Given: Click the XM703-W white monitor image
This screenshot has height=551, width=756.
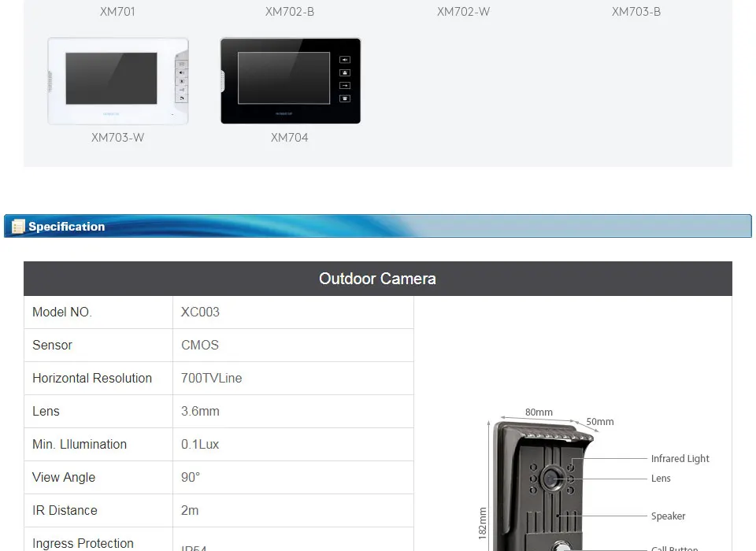Looking at the screenshot, I should pos(117,81).
